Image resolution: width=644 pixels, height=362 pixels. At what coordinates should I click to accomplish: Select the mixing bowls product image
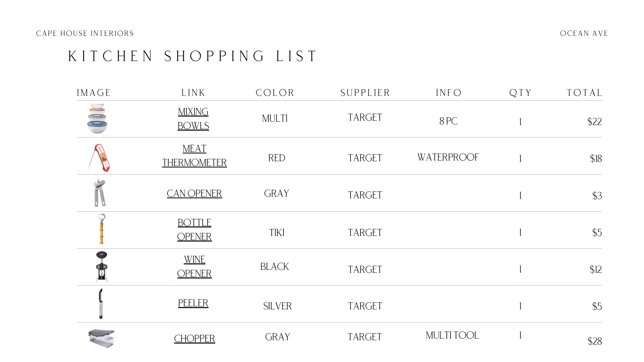[97, 118]
